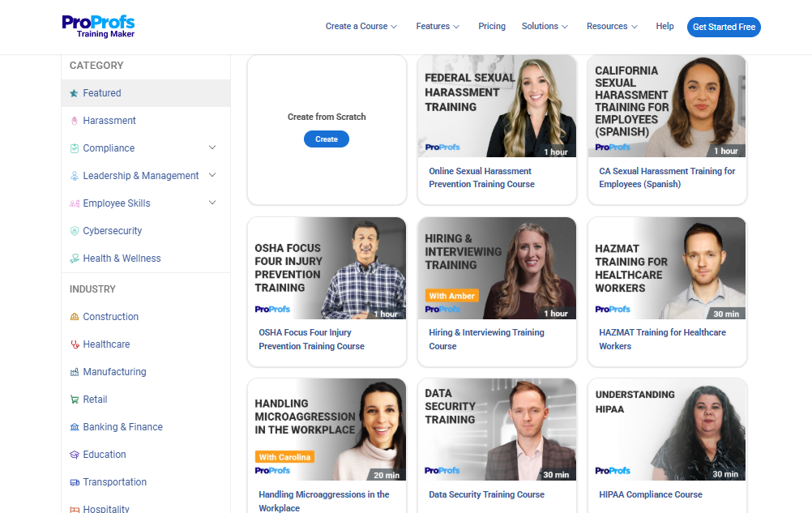Select the Transportation industry
Image resolution: width=812 pixels, height=513 pixels.
click(146, 482)
